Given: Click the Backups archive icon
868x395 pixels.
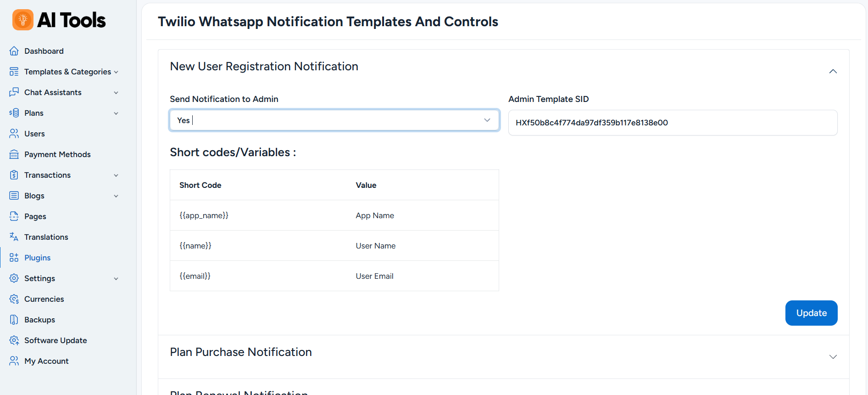Looking at the screenshot, I should point(14,320).
